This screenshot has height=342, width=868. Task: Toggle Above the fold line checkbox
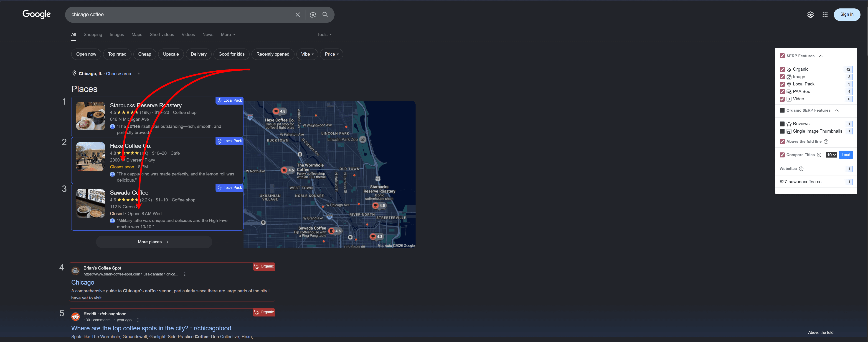[x=782, y=142]
